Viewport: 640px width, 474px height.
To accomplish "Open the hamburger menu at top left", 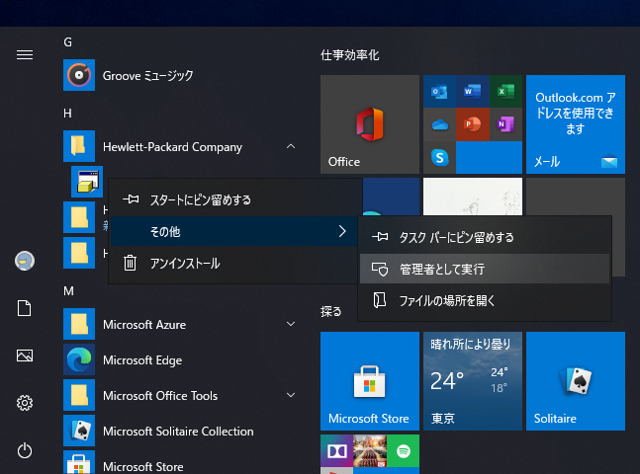I will point(24,54).
